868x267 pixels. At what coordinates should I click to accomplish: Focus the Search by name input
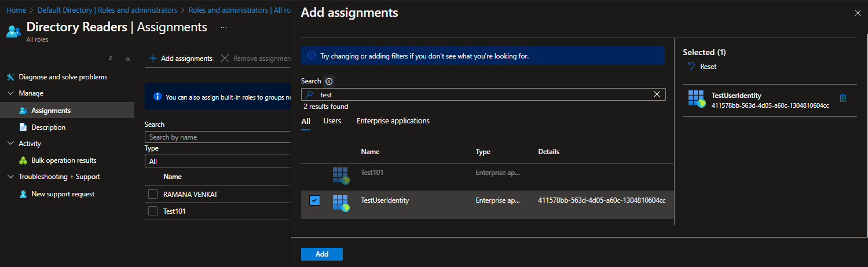pyautogui.click(x=217, y=137)
